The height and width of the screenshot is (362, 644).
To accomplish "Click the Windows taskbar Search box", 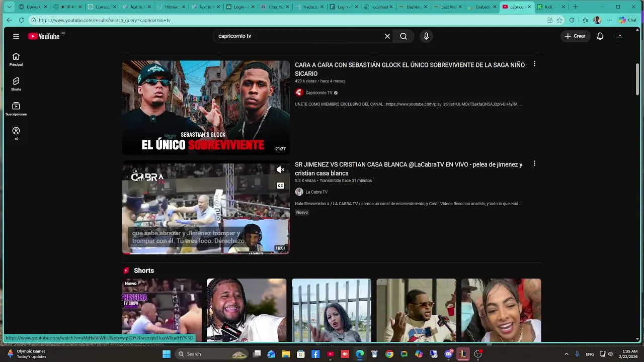I will (x=212, y=354).
